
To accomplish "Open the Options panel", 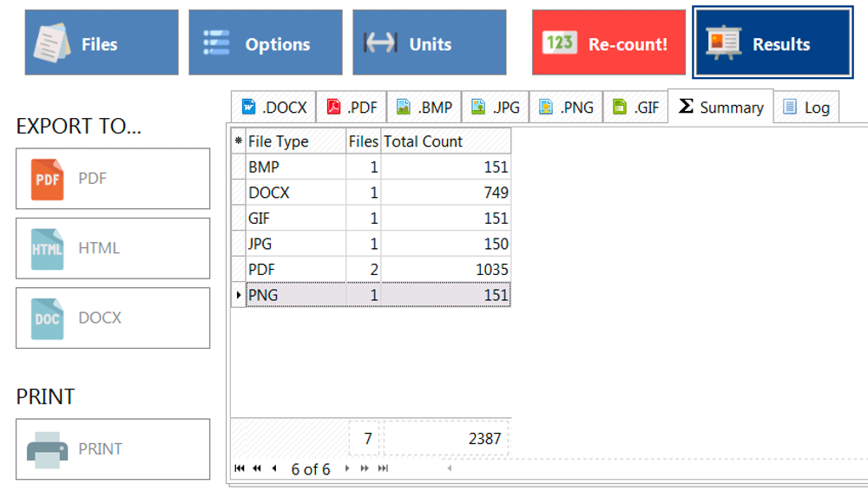I will [265, 43].
